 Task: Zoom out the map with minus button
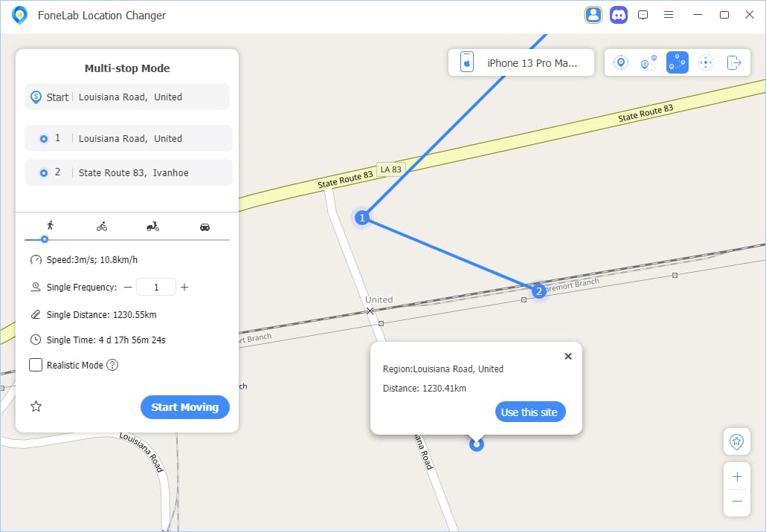[737, 502]
